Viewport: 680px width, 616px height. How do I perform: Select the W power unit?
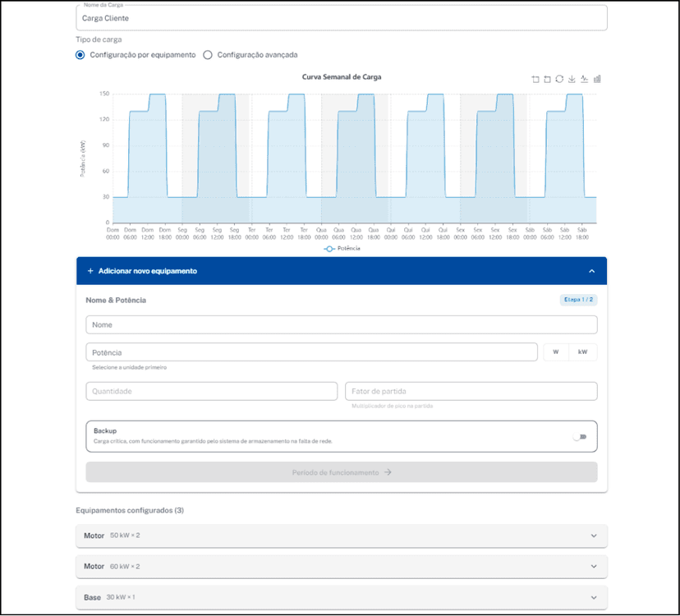click(x=555, y=351)
